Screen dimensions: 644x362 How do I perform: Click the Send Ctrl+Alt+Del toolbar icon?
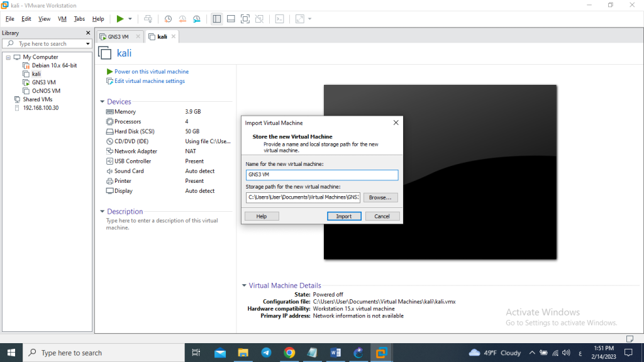pos(148,19)
